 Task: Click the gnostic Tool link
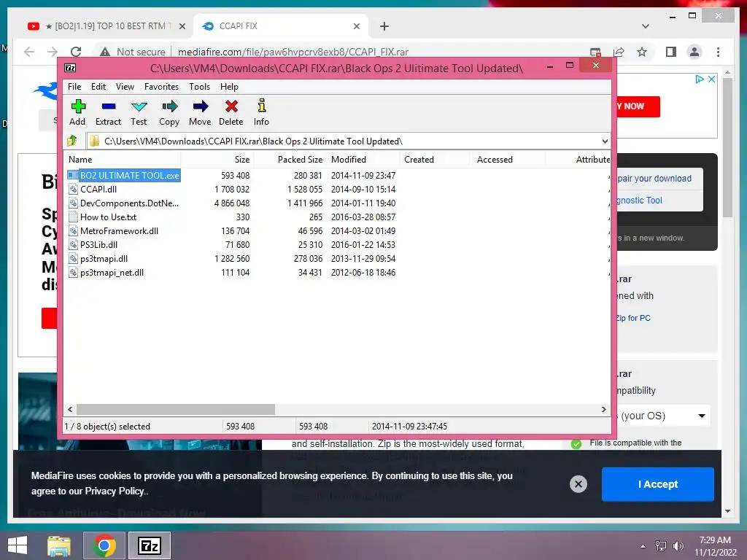pyautogui.click(x=639, y=201)
